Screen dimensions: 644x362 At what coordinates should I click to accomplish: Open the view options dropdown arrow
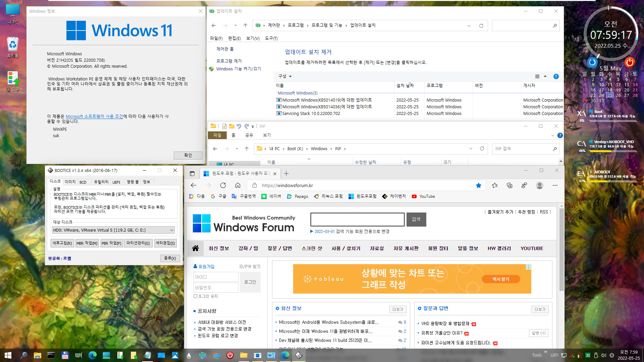click(x=545, y=76)
